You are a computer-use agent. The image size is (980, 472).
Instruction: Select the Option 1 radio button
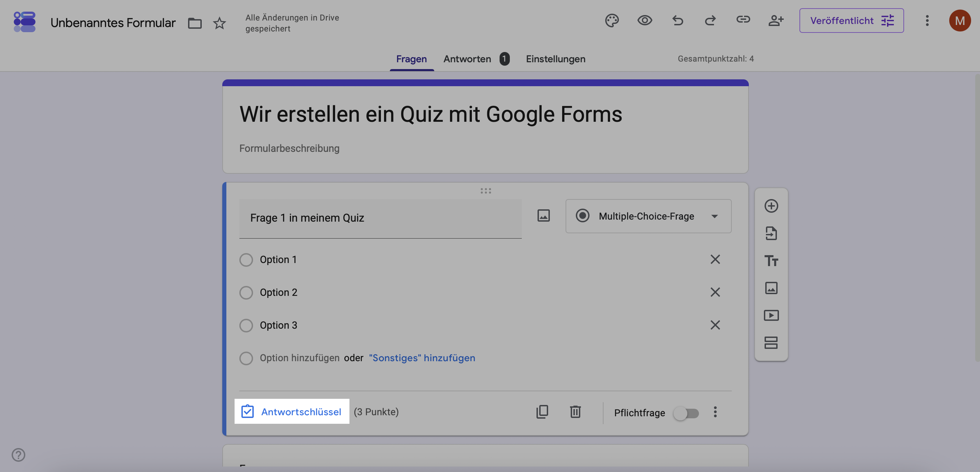pyautogui.click(x=246, y=260)
